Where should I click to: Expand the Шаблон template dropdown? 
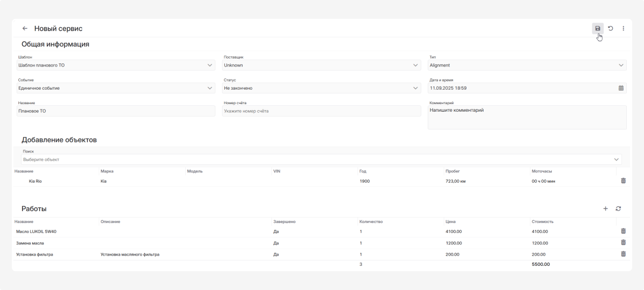pos(210,66)
